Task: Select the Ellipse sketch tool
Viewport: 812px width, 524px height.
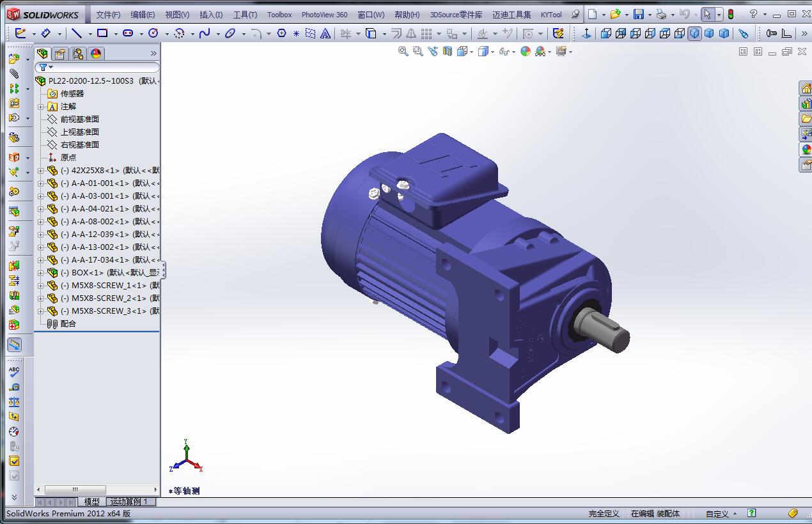Action: [x=230, y=33]
